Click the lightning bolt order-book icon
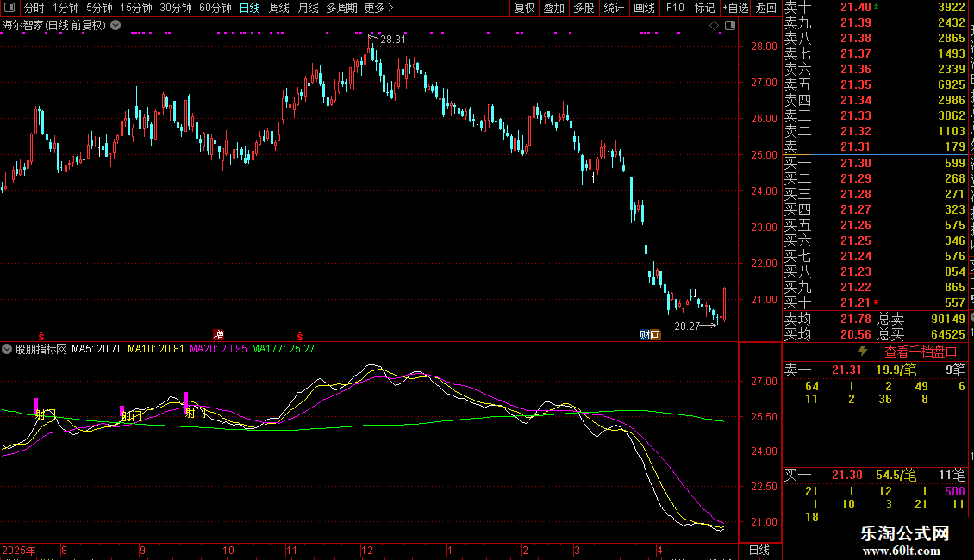The height and width of the screenshot is (560, 974). pos(863,352)
